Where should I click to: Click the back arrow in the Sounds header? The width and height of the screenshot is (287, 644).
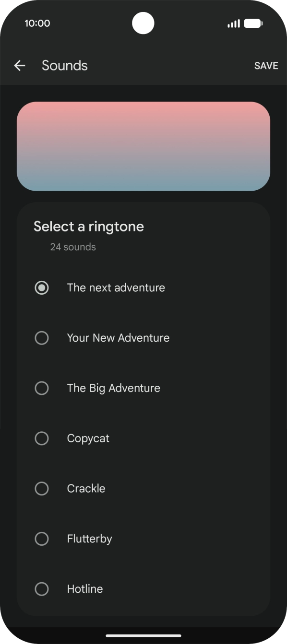(19, 66)
